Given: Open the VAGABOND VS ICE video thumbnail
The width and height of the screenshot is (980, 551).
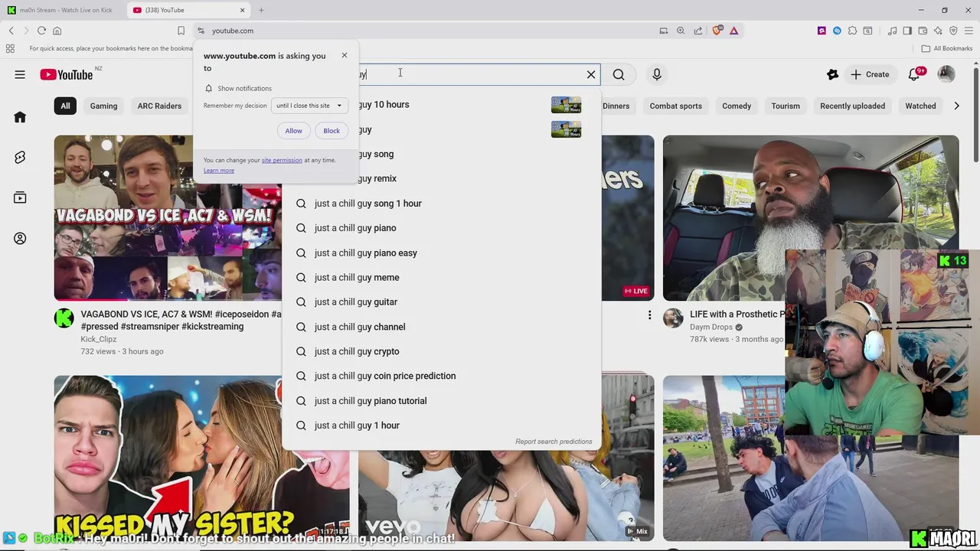Looking at the screenshot, I should click(x=168, y=218).
